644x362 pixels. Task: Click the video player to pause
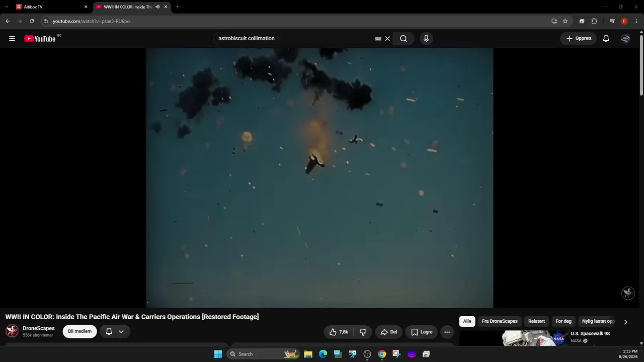click(319, 177)
